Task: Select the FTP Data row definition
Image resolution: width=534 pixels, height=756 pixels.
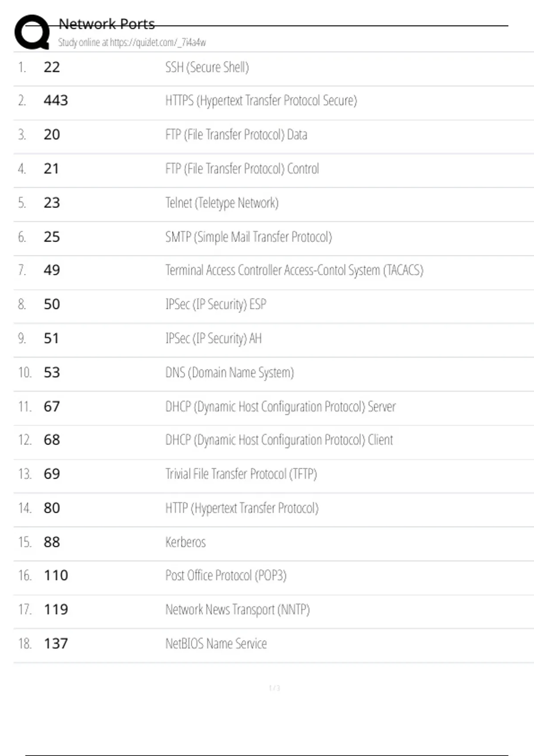Action: pyautogui.click(x=236, y=135)
